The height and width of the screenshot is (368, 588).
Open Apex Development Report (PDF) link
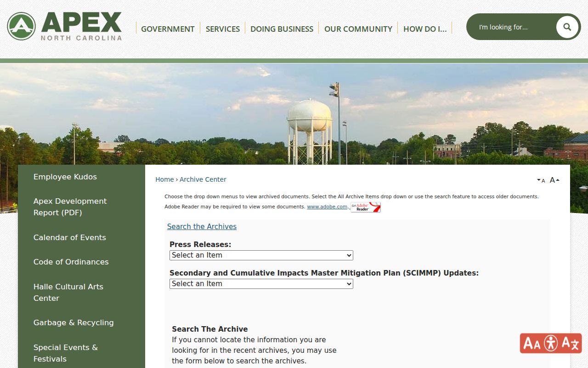[70, 207]
